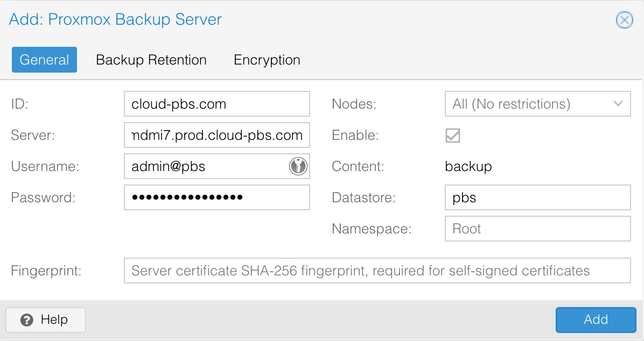Toggle the Enable checkbox
Viewport: 644px width, 341px height.
pos(452,136)
